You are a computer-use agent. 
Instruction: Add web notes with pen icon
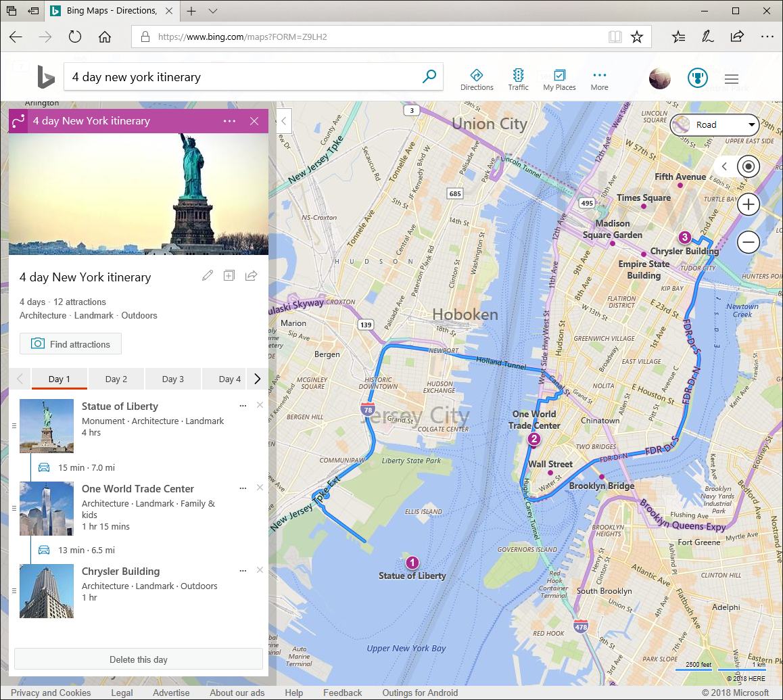point(707,37)
